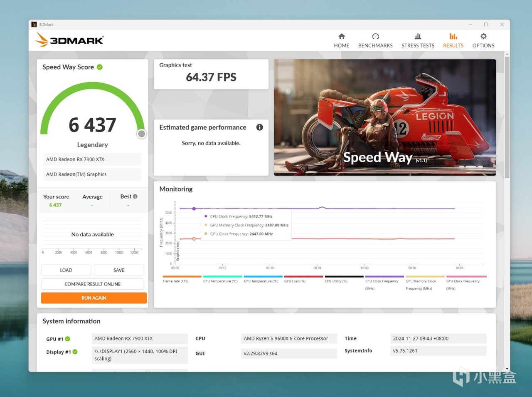
Task: Click the tooltip value 2487.00 MHz
Action: 277,225
